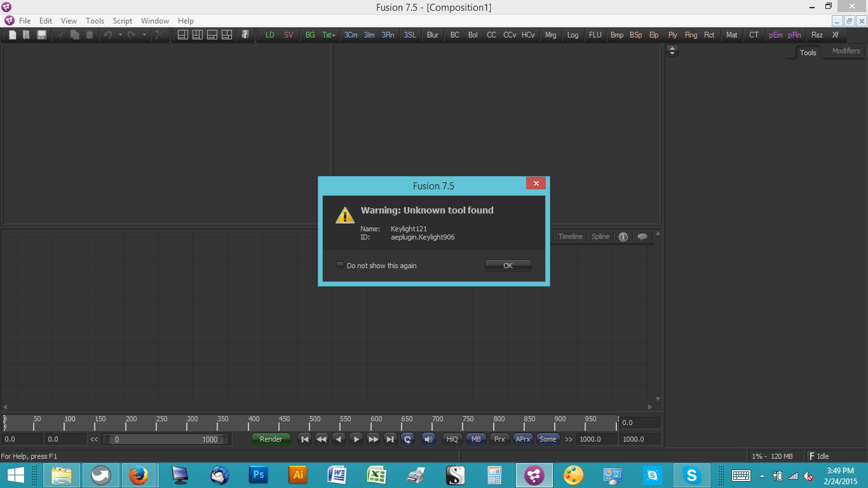Click the Redo arrow icon
868x488 pixels.
coord(132,35)
